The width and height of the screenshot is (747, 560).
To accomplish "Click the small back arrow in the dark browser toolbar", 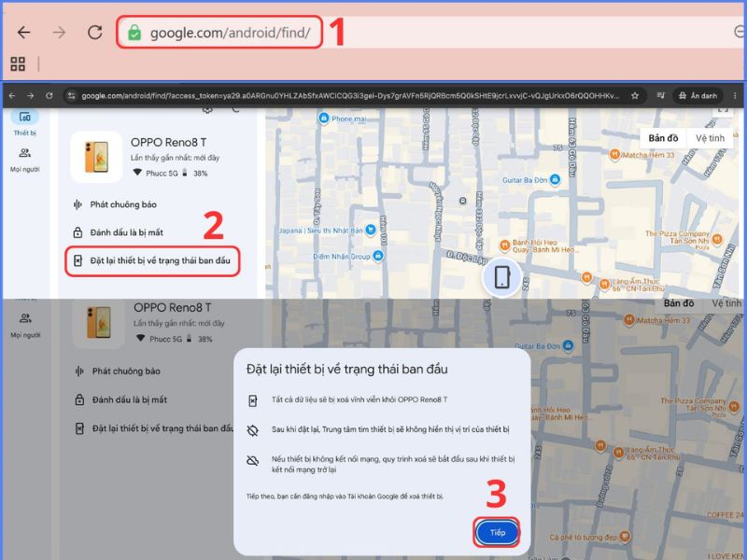I will pyautogui.click(x=12, y=96).
